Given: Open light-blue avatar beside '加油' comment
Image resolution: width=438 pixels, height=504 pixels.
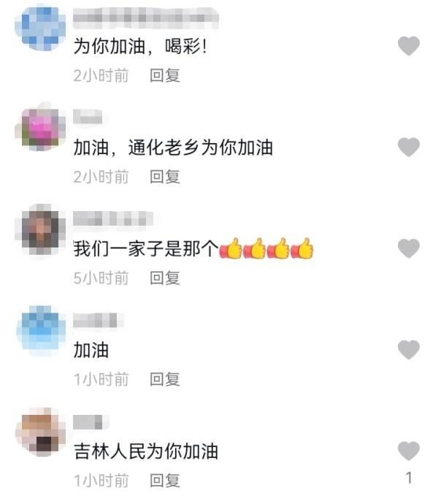Looking at the screenshot, I should pyautogui.click(x=40, y=330).
